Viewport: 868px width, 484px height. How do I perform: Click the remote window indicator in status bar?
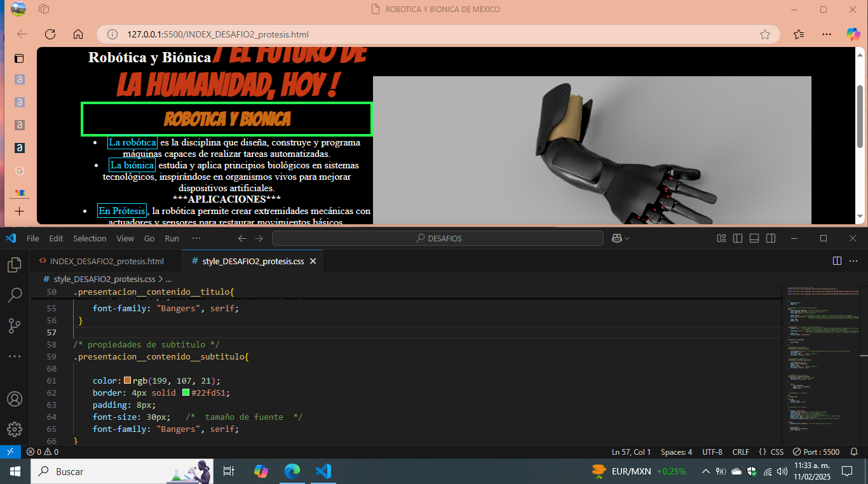point(10,452)
